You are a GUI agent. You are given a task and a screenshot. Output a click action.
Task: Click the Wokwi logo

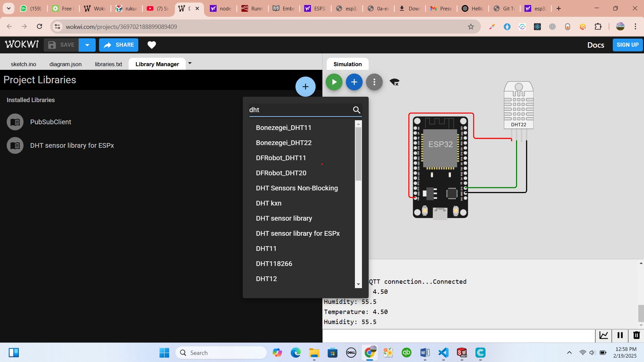pos(22,45)
